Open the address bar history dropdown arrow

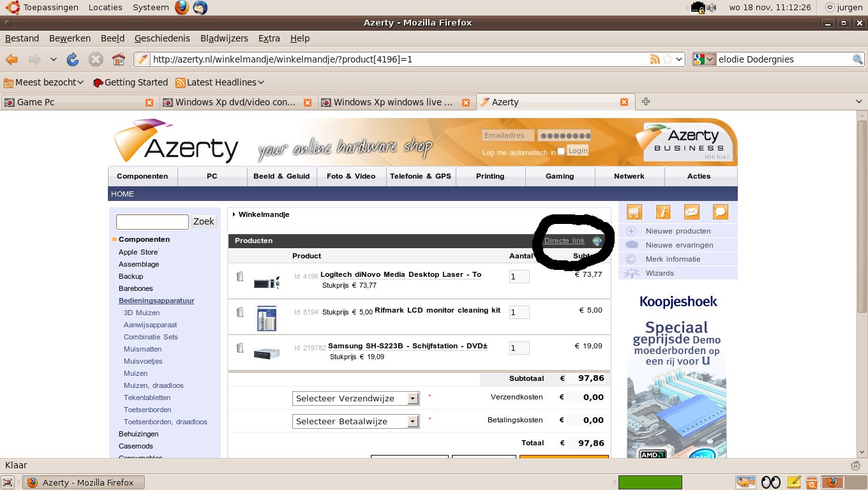pos(680,59)
